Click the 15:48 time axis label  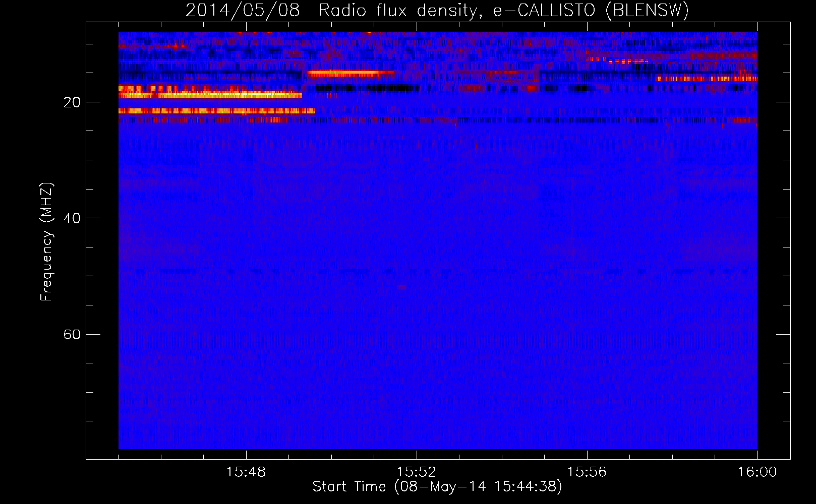tap(246, 472)
